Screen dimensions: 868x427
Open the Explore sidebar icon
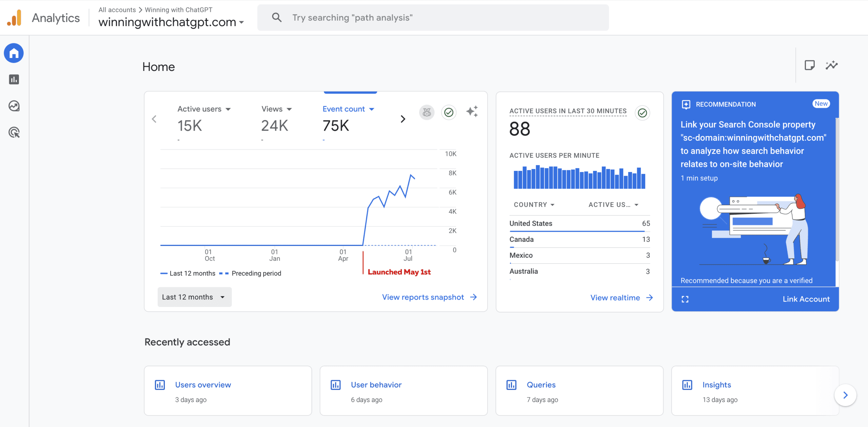click(14, 106)
